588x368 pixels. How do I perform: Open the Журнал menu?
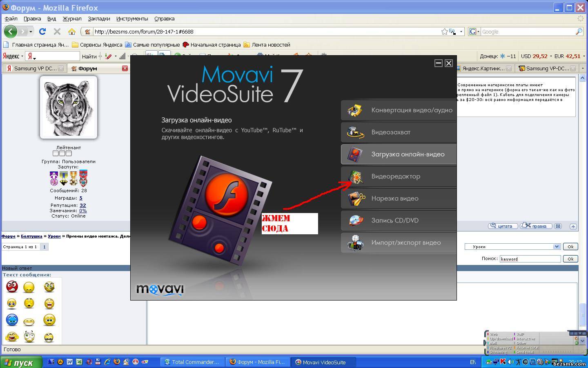[72, 18]
